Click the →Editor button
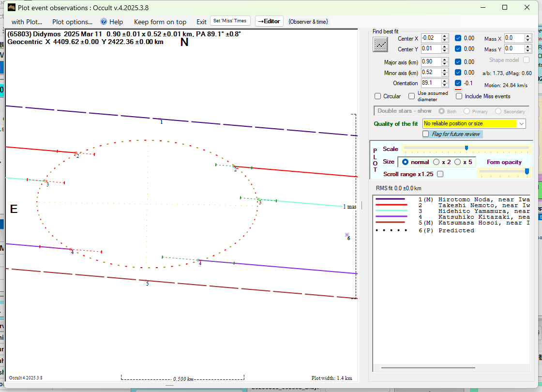This screenshot has height=392, width=542. click(269, 21)
